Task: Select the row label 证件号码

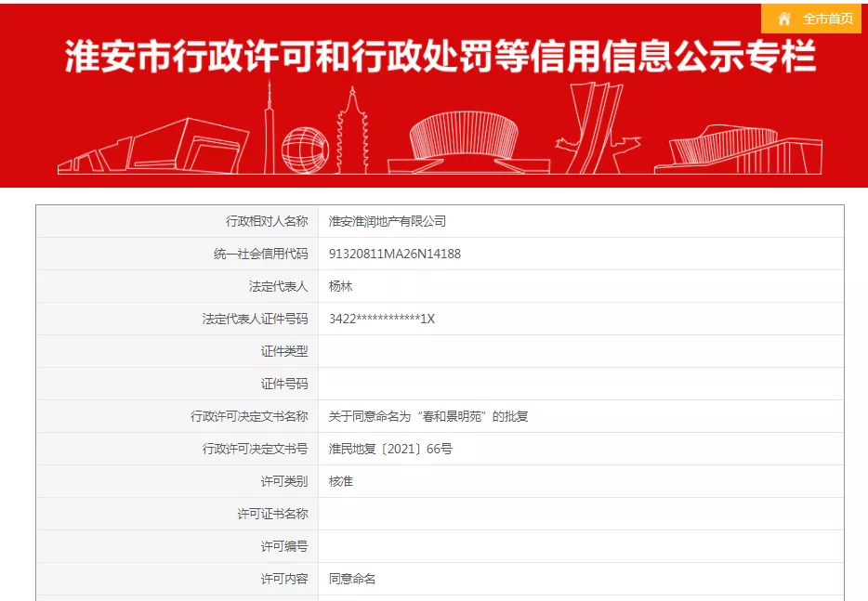Action: [284, 384]
